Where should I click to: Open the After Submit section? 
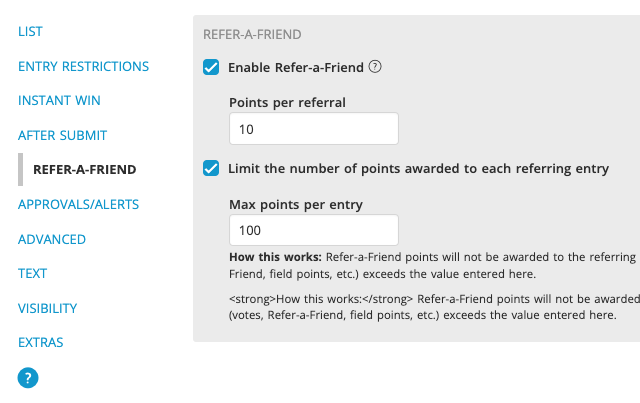pyautogui.click(x=62, y=135)
